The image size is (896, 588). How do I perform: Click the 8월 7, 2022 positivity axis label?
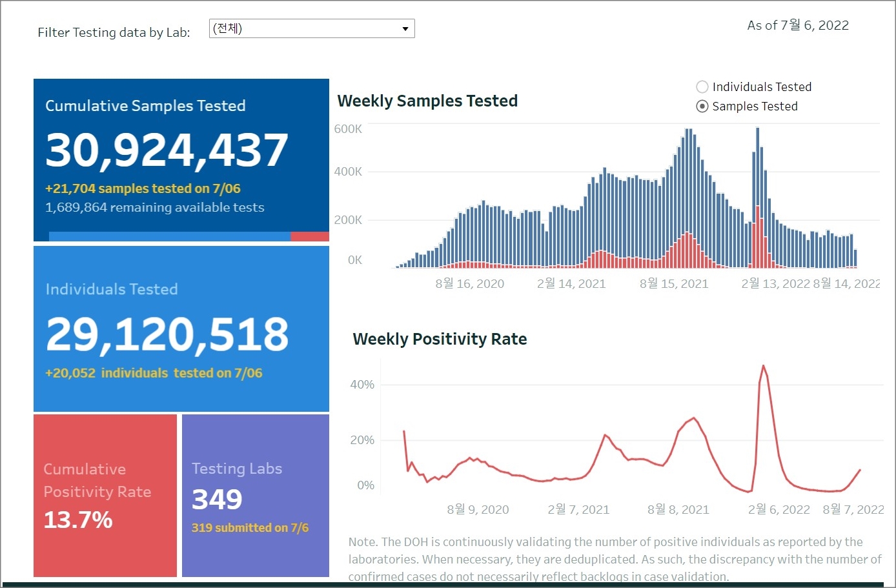(853, 509)
